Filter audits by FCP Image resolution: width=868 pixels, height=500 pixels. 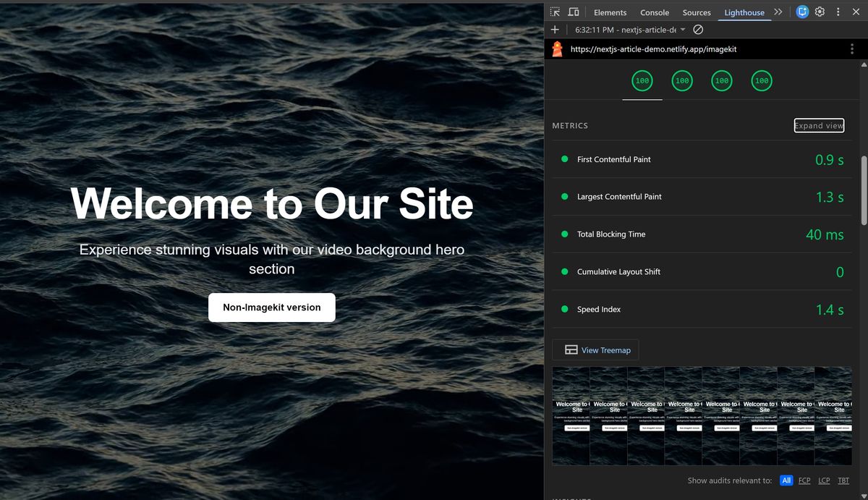[x=804, y=480]
